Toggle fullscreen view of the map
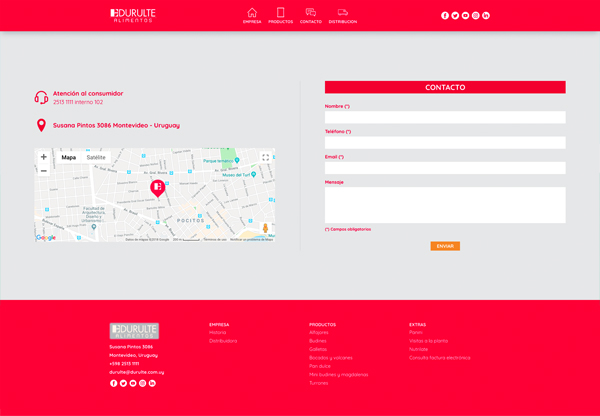 266,157
